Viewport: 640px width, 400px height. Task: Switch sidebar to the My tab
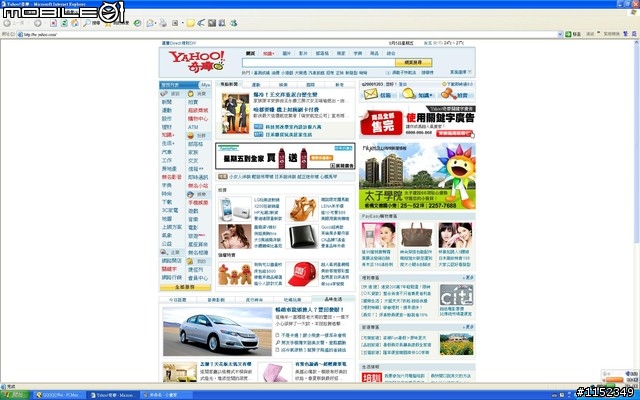(205, 85)
